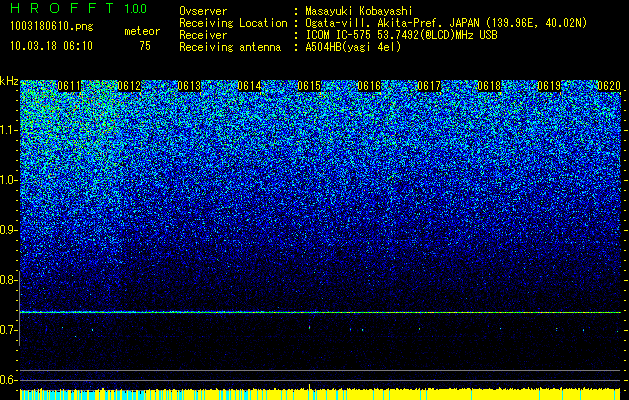Image resolution: width=629 pixels, height=400 pixels.
Task: Select the 0.6 kHz axis label
Action: tap(9, 380)
